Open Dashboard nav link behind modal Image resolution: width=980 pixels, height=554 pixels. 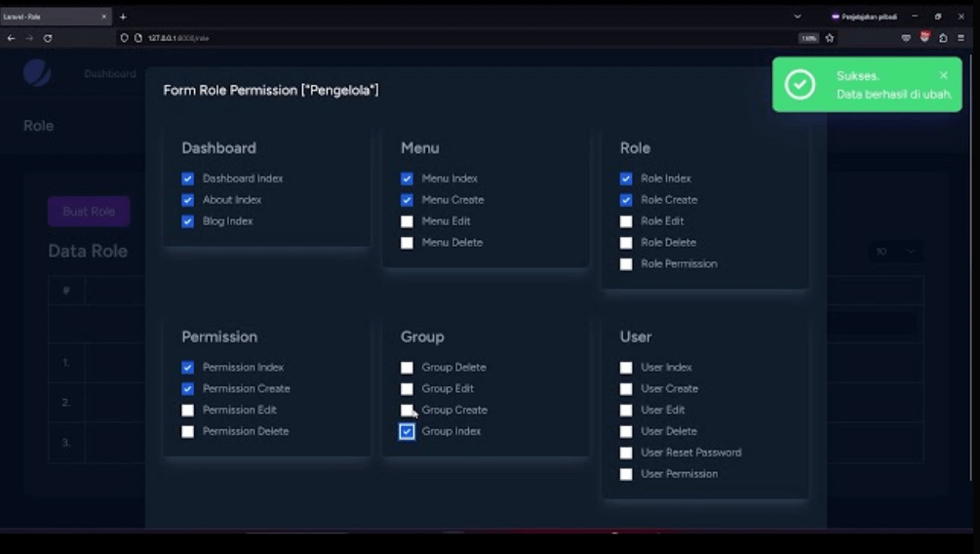110,74
